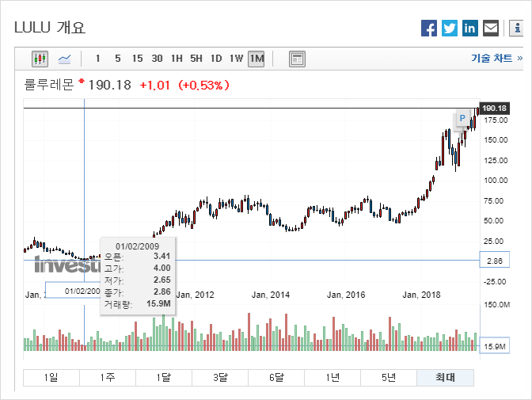The height and width of the screenshot is (400, 532).
Task: Click the 룰루레몬 stock name
Action: [48, 85]
